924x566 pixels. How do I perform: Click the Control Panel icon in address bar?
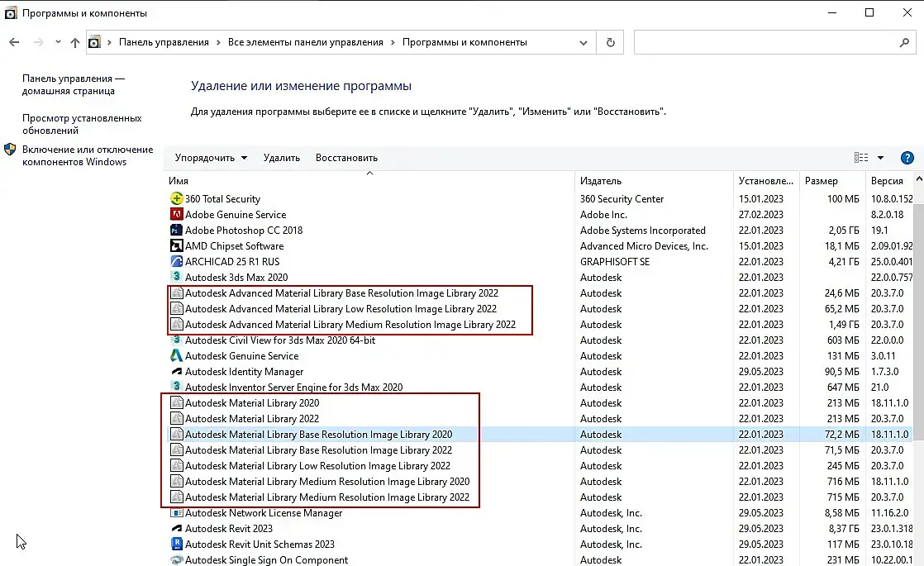[x=94, y=42]
